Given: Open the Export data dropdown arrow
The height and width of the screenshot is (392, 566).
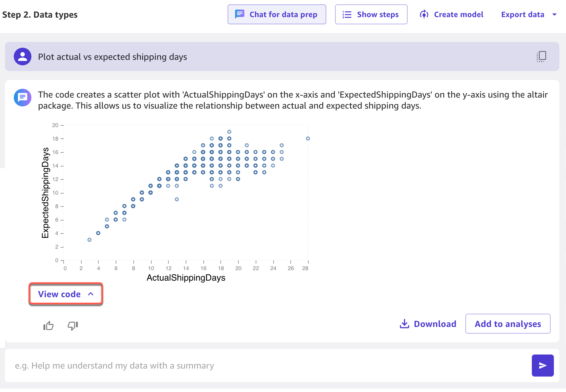Looking at the screenshot, I should [x=554, y=14].
